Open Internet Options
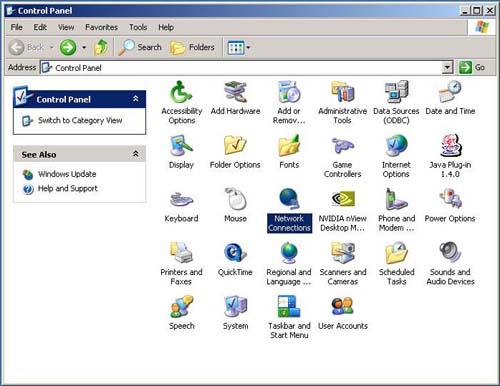500x386 pixels. [396, 156]
